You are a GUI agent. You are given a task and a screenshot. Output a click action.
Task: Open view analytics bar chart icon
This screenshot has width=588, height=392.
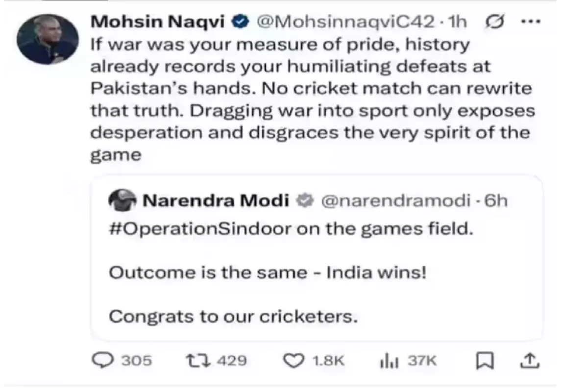click(x=388, y=361)
